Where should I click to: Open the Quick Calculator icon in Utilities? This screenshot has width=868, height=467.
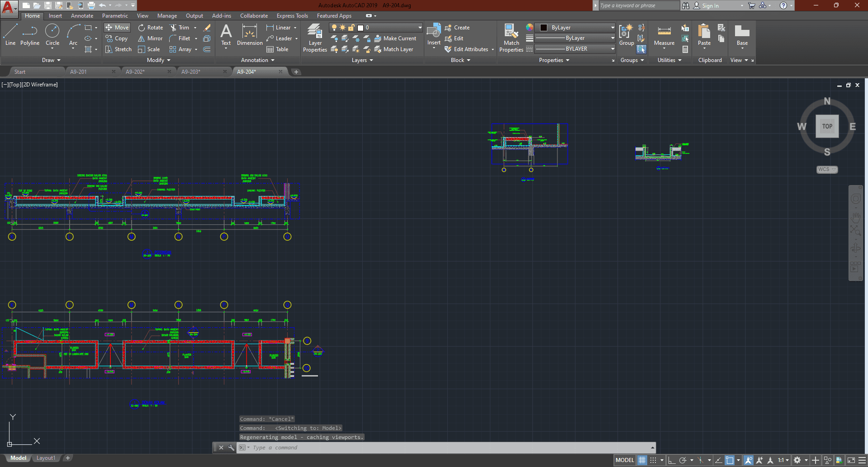(685, 49)
